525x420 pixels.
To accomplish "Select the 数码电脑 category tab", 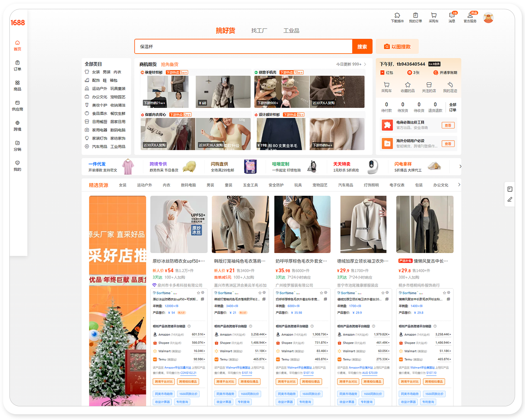I will 188,185.
